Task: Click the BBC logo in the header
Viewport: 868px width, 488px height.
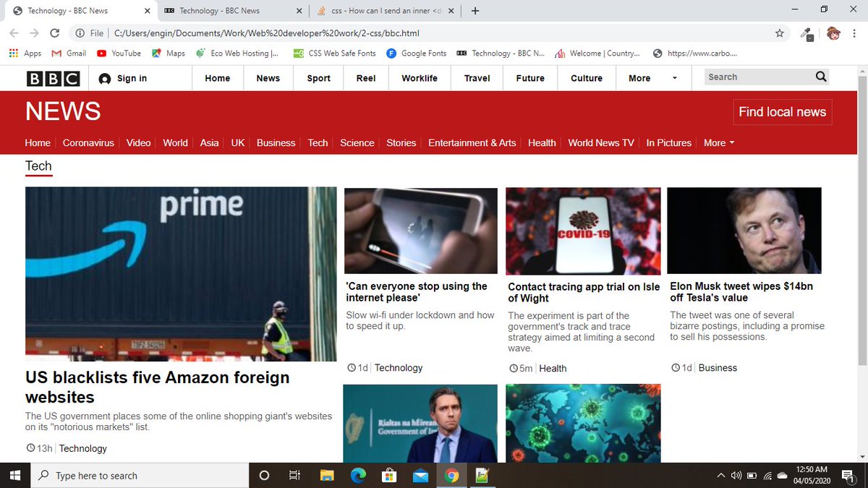Action: click(x=54, y=78)
